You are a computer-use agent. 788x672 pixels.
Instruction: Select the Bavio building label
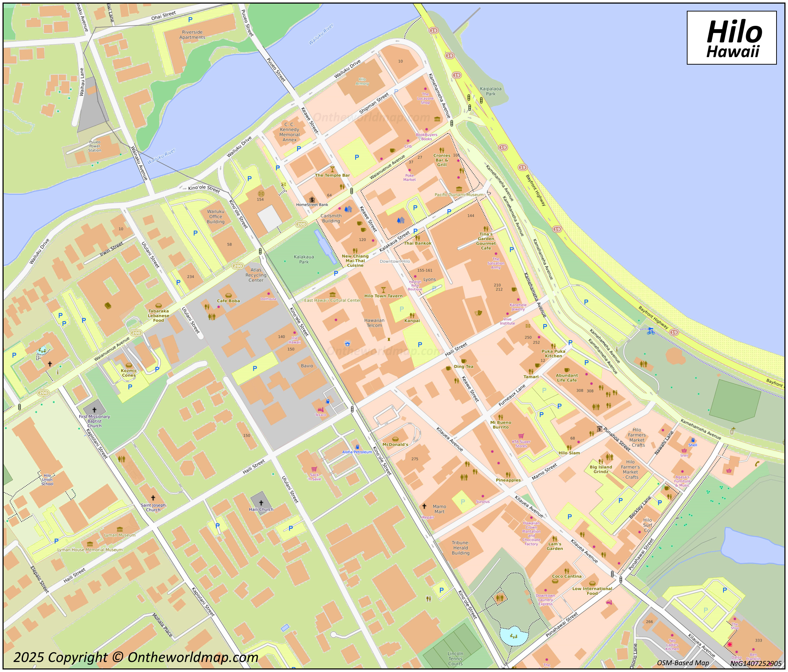307,366
